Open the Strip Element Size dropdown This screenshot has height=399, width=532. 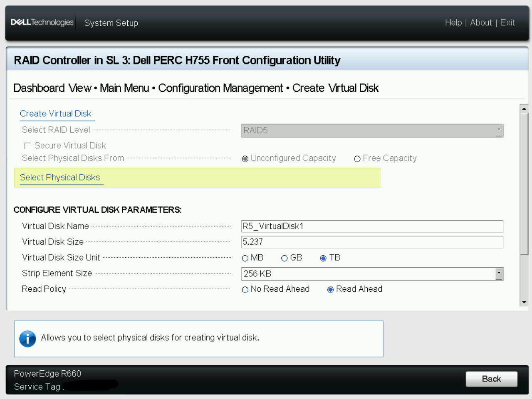372,274
